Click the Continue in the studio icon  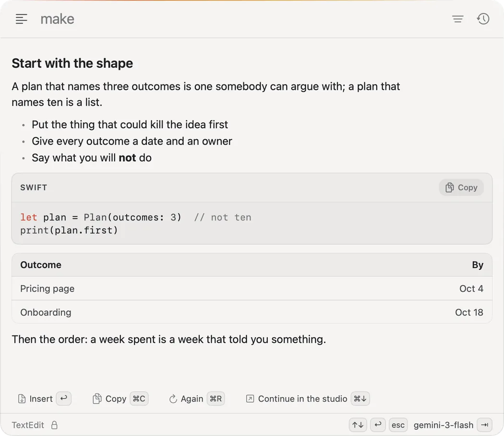click(x=250, y=399)
